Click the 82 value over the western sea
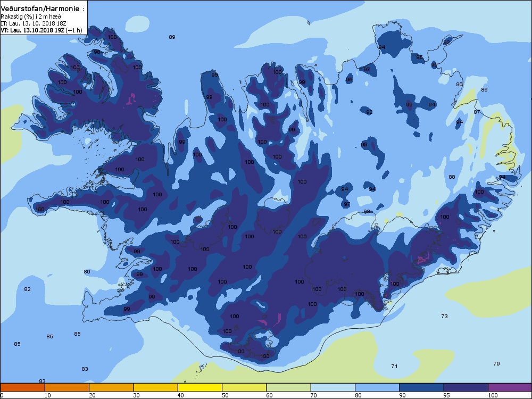 27,289
